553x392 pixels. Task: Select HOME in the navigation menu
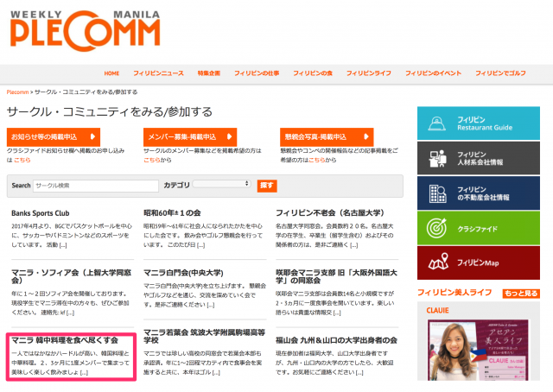(111, 73)
